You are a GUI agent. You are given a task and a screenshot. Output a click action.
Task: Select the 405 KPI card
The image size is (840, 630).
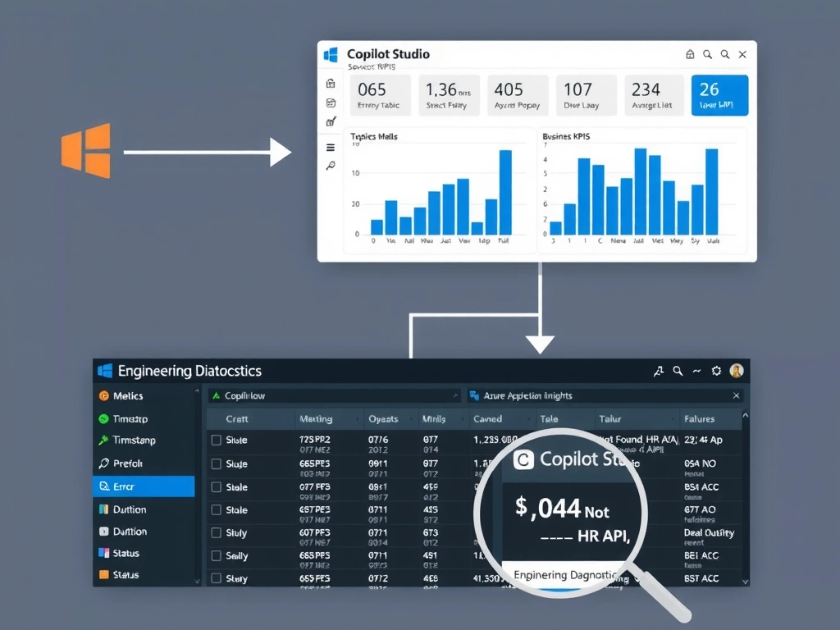pos(518,95)
